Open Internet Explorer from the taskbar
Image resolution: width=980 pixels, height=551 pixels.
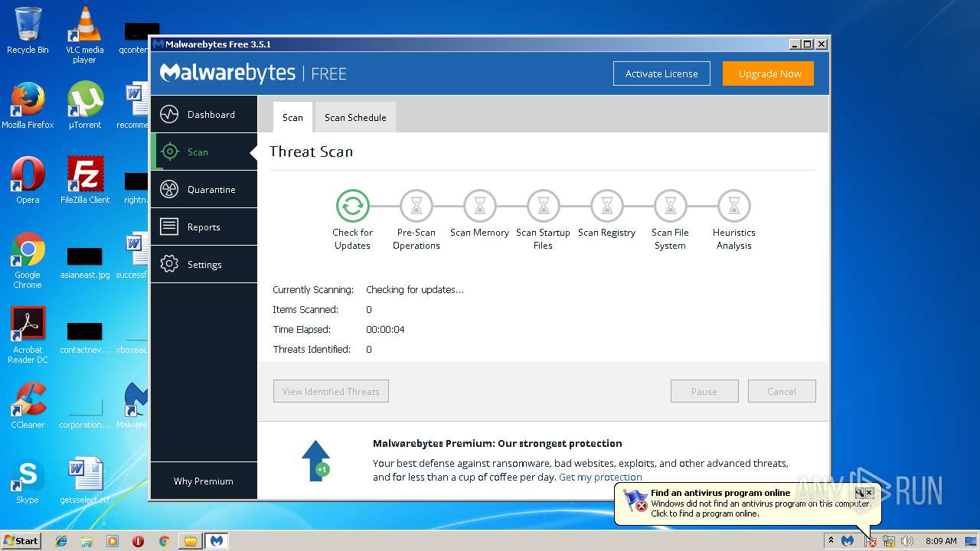[61, 541]
